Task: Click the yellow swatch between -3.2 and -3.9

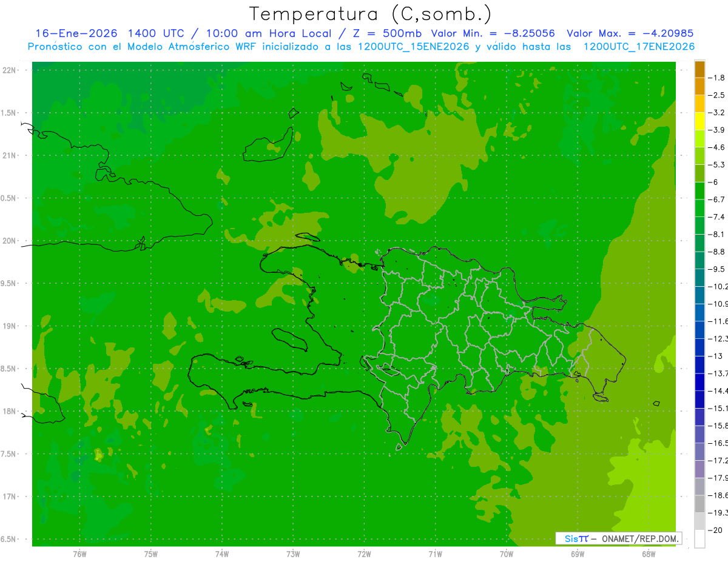Action: (699, 121)
